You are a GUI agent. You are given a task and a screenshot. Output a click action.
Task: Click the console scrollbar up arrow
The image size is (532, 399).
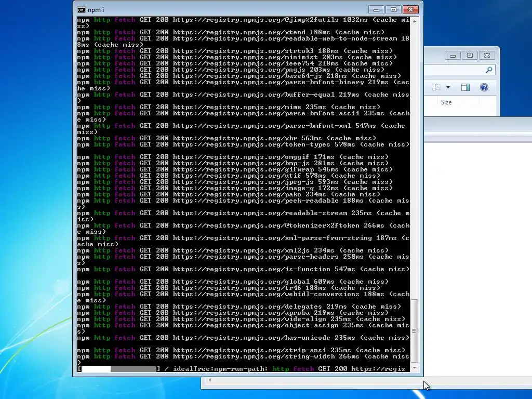(414, 21)
